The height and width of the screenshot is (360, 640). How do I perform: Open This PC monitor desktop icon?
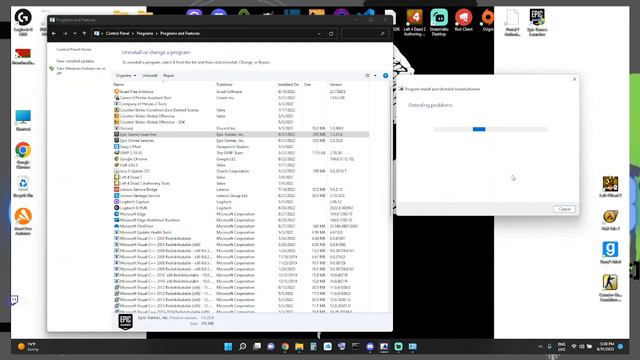coord(23,120)
